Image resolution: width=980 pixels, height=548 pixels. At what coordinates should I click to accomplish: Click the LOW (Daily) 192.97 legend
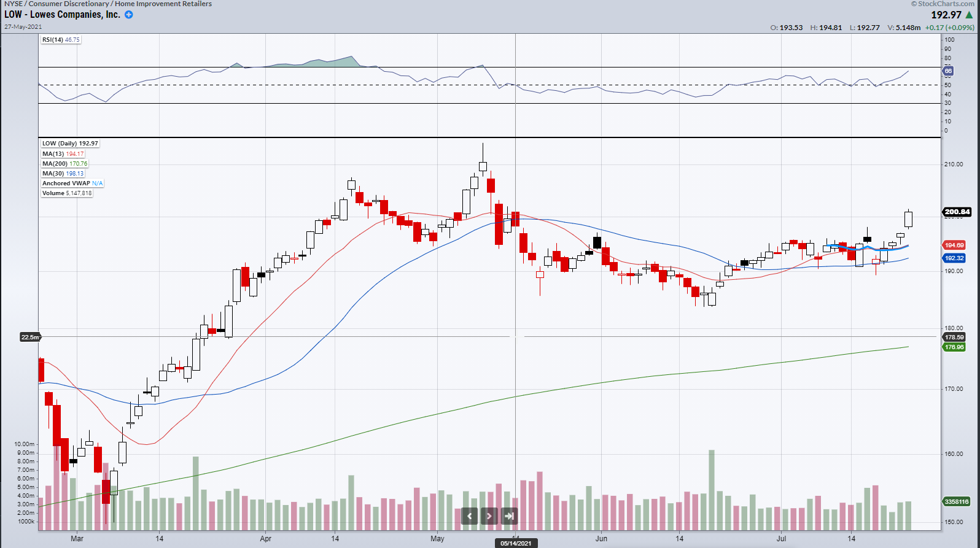[70, 143]
